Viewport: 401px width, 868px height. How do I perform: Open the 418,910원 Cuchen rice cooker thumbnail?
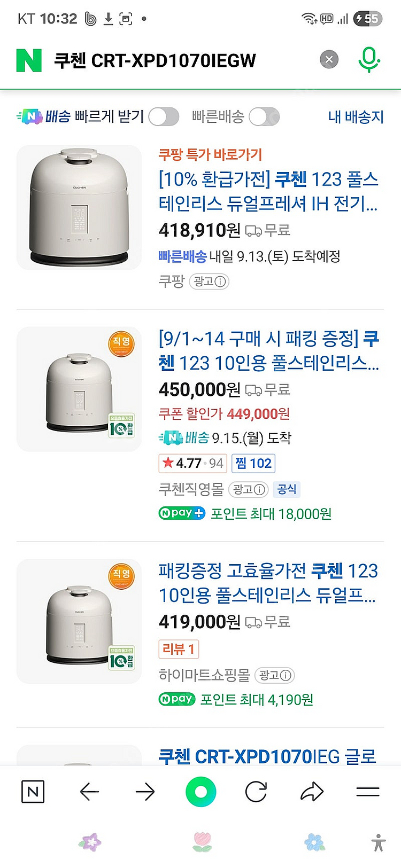pyautogui.click(x=79, y=207)
